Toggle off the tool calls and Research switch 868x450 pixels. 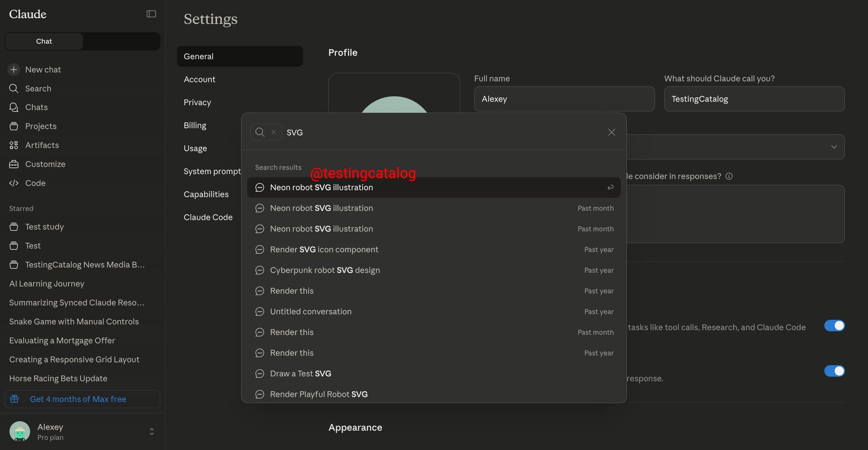point(834,326)
